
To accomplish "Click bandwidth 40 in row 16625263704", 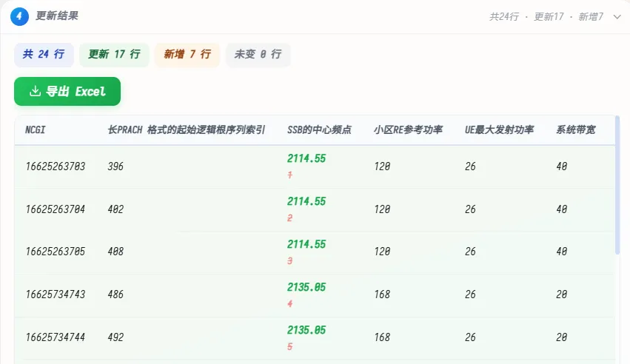I will click(x=562, y=209).
